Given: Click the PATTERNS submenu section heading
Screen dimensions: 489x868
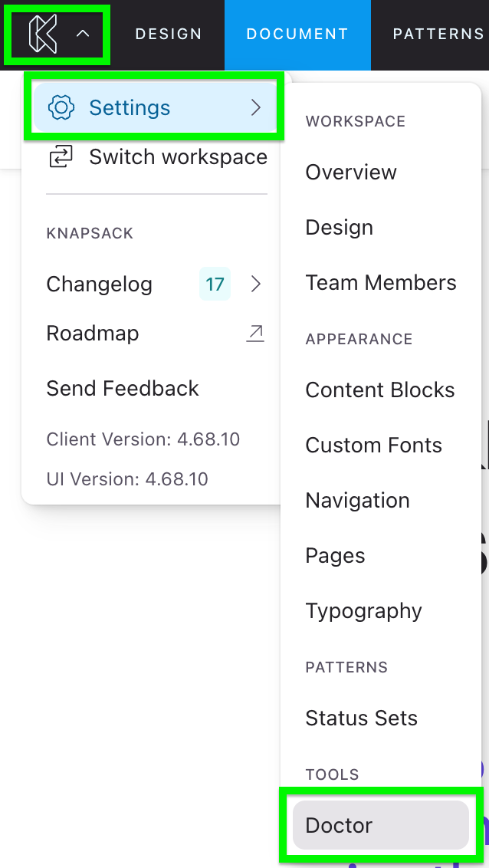Looking at the screenshot, I should pos(347,667).
